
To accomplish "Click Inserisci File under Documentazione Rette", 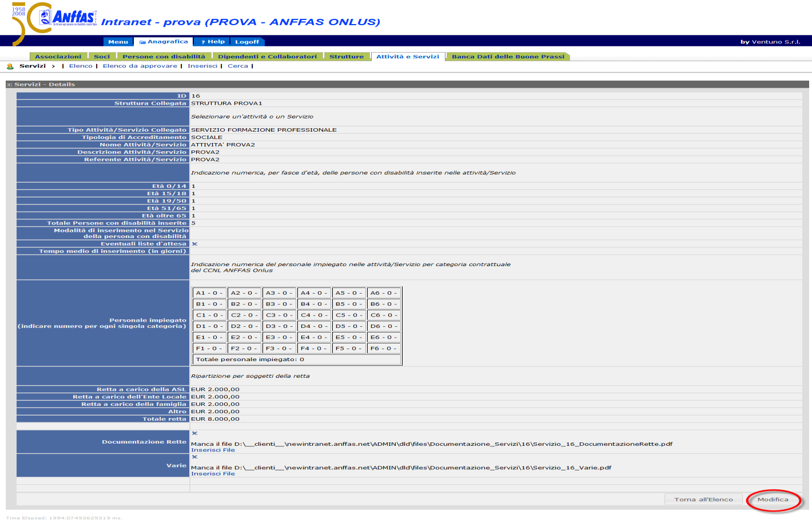I will [x=213, y=450].
